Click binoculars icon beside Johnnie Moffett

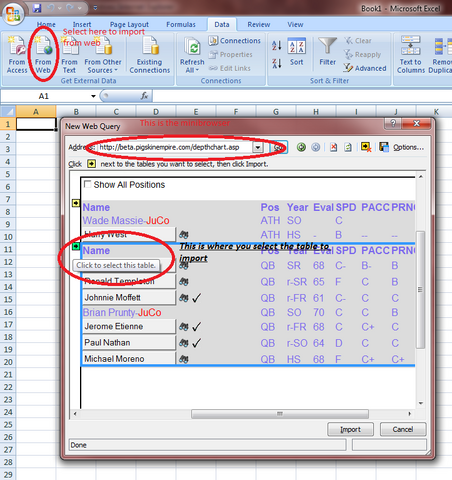(183, 297)
